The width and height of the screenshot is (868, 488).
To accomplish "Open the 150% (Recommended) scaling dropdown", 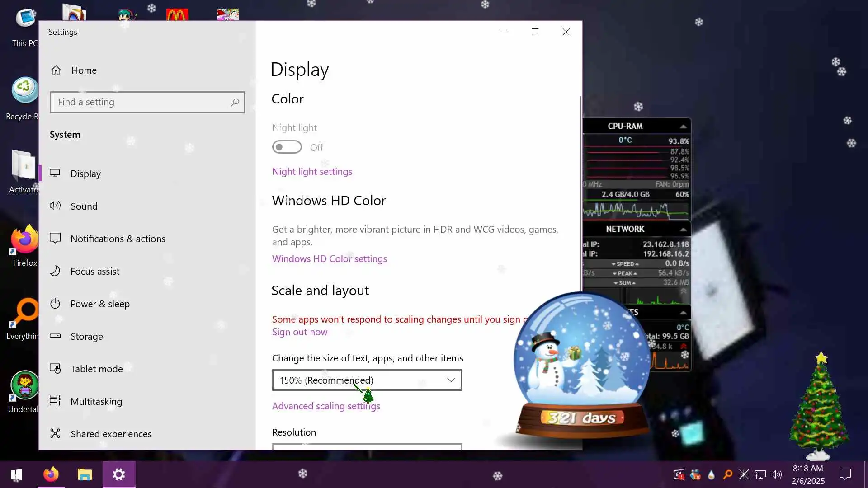I will click(367, 380).
